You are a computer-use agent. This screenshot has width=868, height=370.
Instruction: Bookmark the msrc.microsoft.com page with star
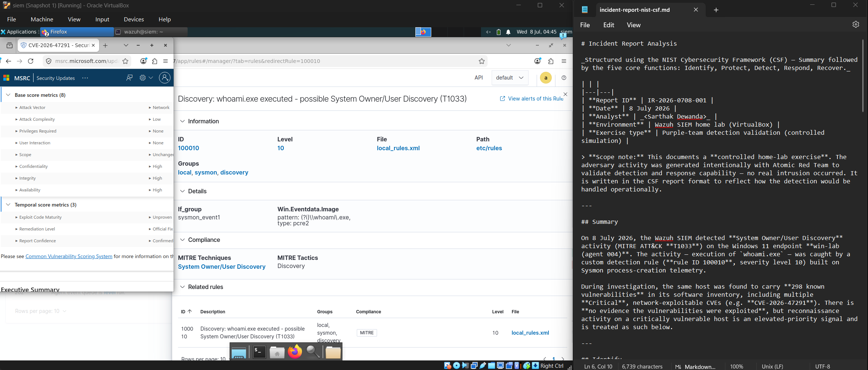[125, 61]
